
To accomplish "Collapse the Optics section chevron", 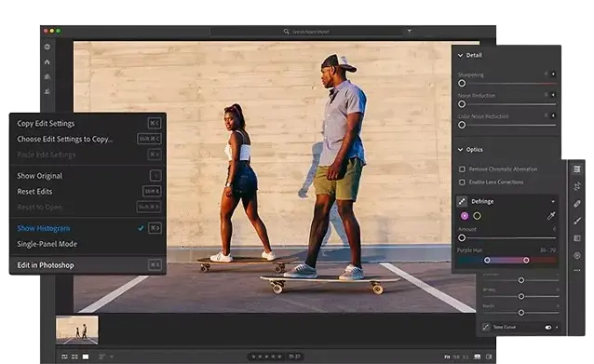I will [x=460, y=150].
